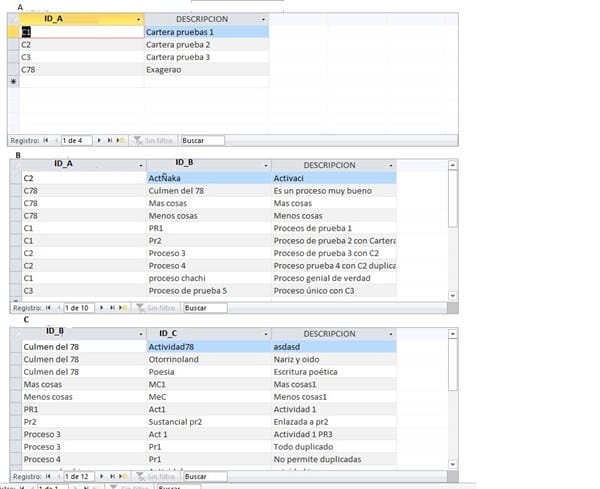Image resolution: width=600 pixels, height=489 pixels.
Task: Open DESCRIPCION column dropdown in table A
Action: tap(263, 20)
